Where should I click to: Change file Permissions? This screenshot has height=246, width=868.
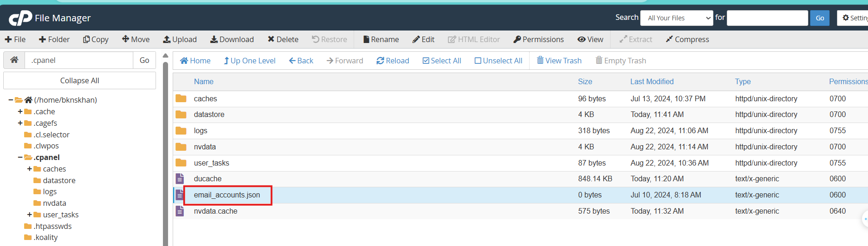point(538,39)
